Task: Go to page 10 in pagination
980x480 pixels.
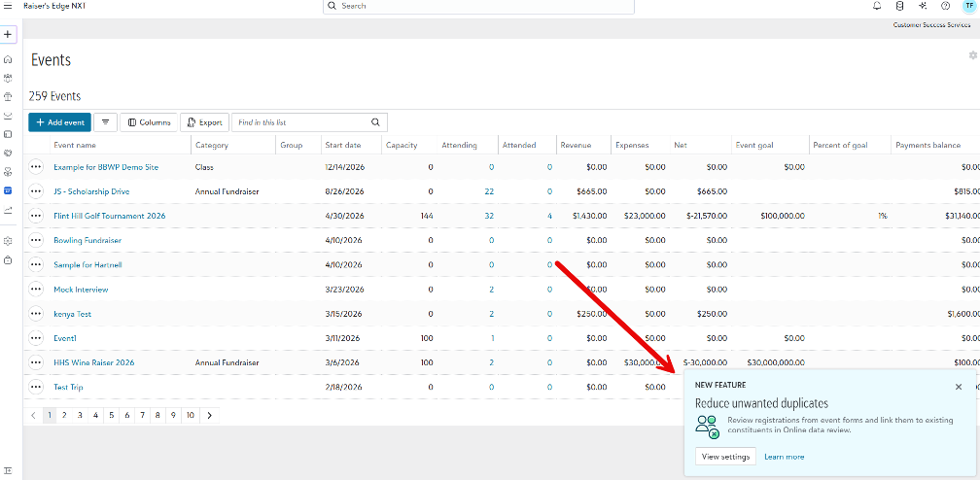Action: (x=191, y=415)
